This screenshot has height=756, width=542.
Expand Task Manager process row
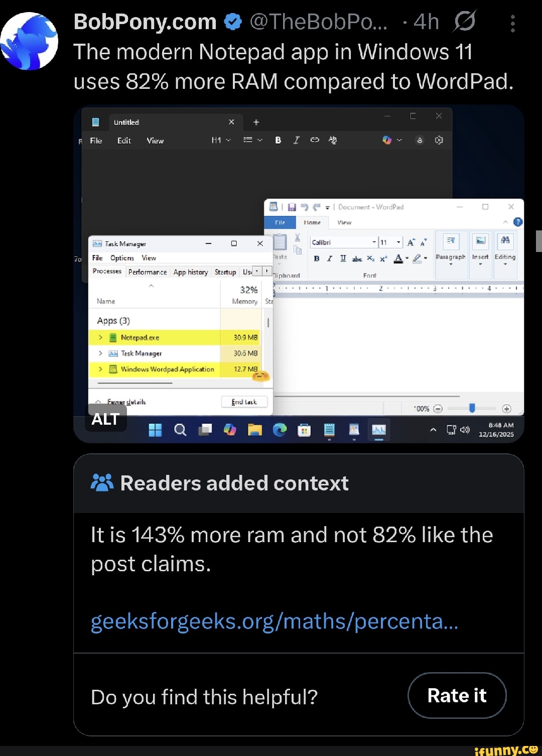coord(100,353)
